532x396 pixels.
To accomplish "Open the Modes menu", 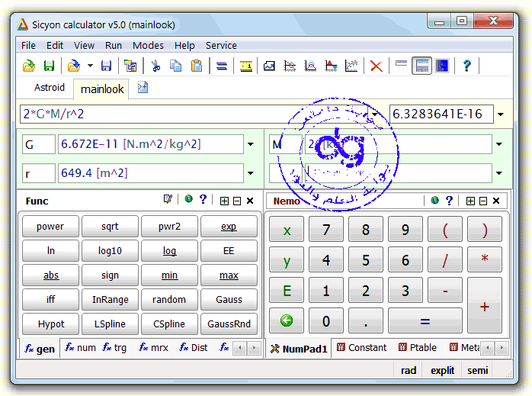I will click(148, 45).
